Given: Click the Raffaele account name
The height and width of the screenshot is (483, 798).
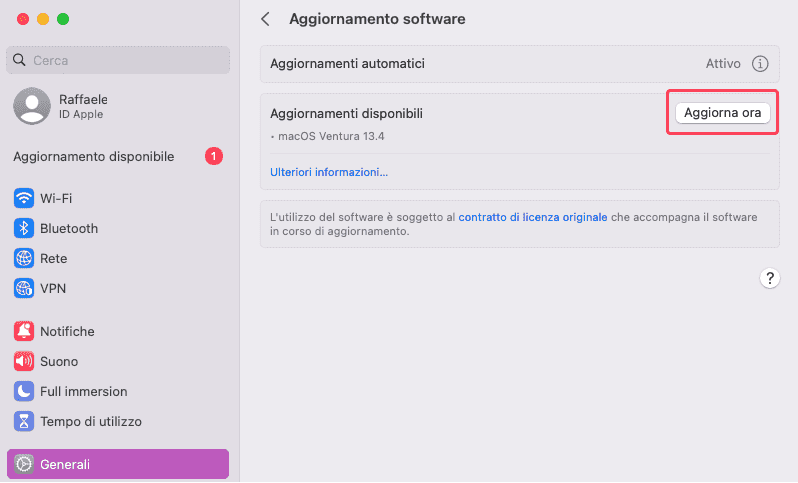Looking at the screenshot, I should click(83, 99).
